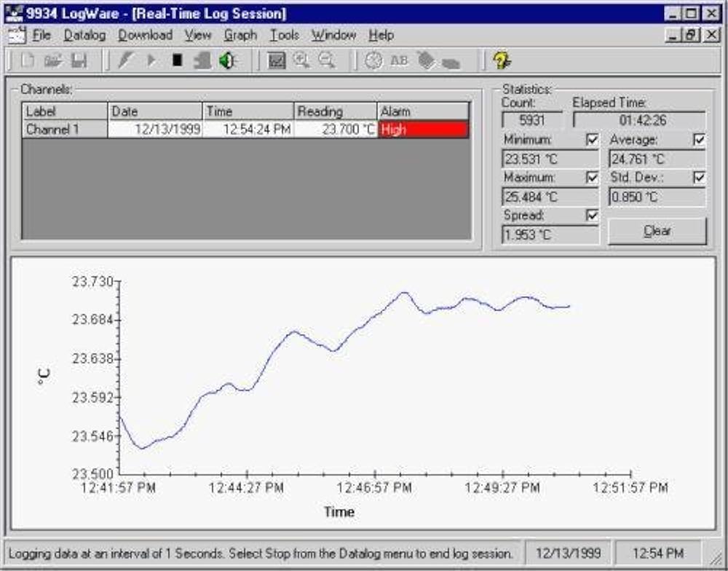Image resolution: width=728 pixels, height=571 pixels.
Task: Click the zoom in magnifier icon
Action: pos(301,61)
